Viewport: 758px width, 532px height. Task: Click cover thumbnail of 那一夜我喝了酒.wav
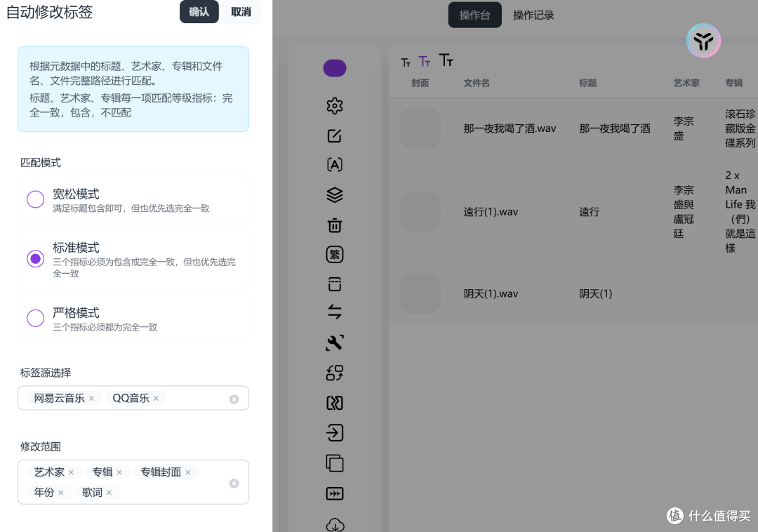pyautogui.click(x=420, y=128)
